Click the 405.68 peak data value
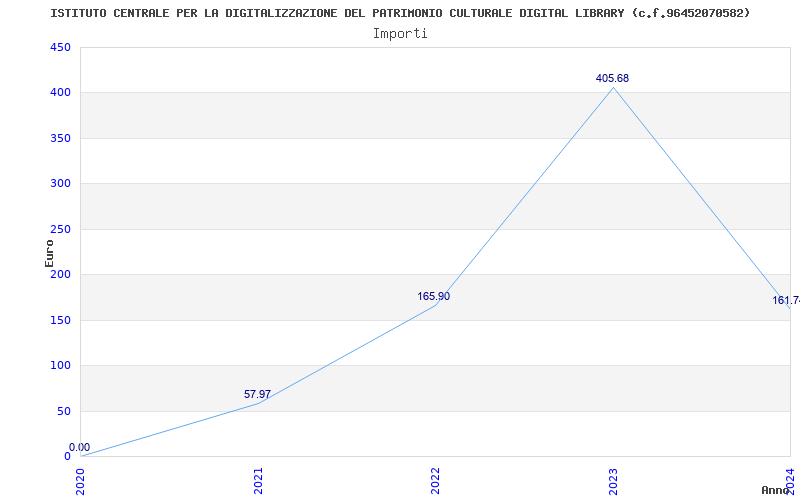800x500 pixels. pos(612,79)
